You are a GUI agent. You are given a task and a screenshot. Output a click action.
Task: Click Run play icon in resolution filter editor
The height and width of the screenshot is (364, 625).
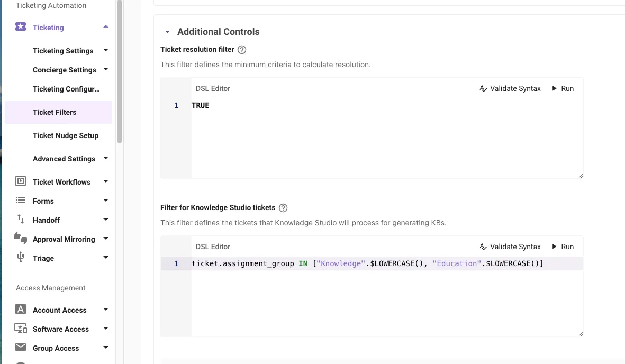tap(554, 88)
